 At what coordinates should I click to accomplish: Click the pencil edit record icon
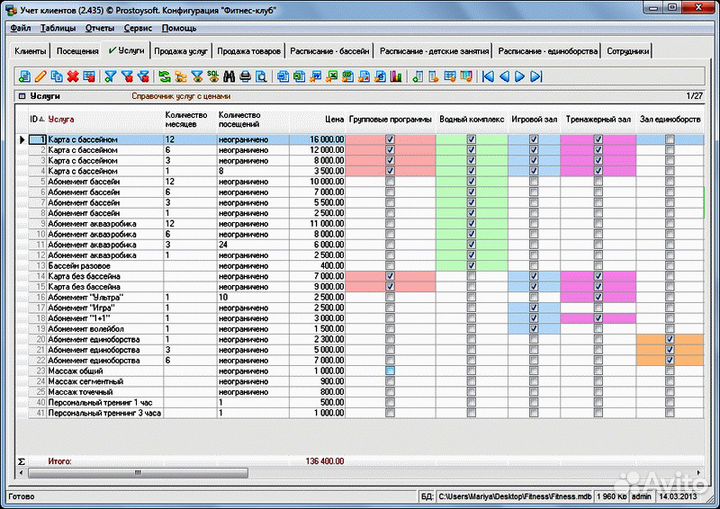(x=40, y=76)
